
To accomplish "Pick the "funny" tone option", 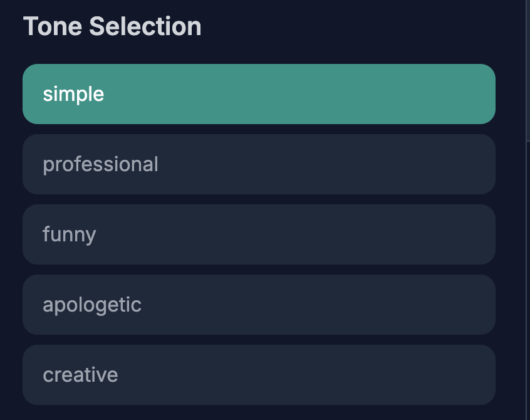I will coord(259,234).
